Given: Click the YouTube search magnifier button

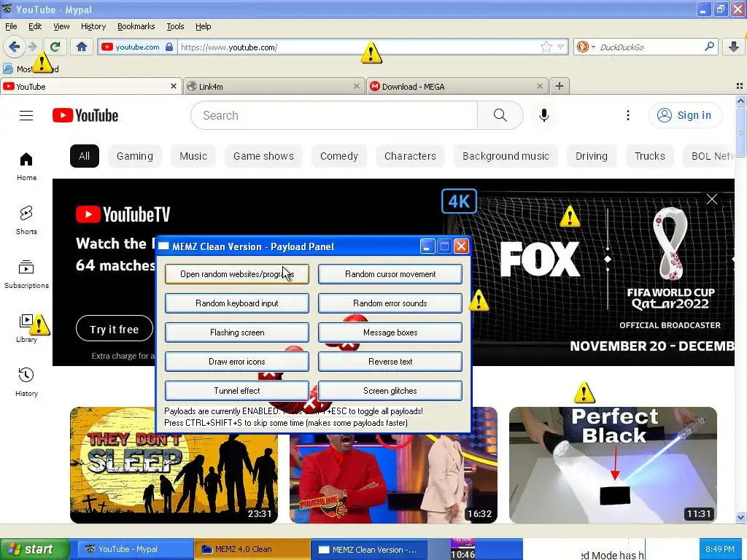Looking at the screenshot, I should point(500,115).
